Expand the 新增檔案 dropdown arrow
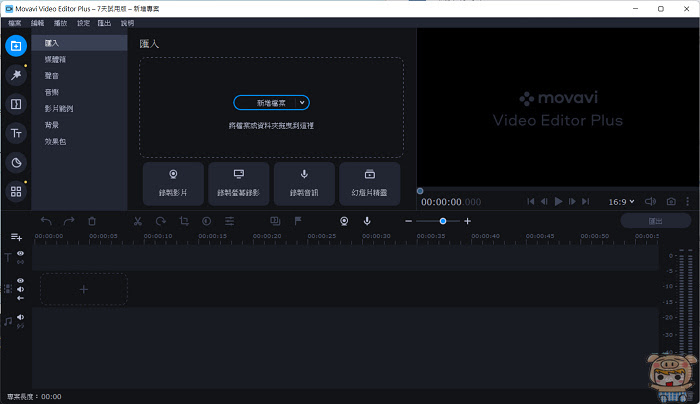 pyautogui.click(x=302, y=103)
